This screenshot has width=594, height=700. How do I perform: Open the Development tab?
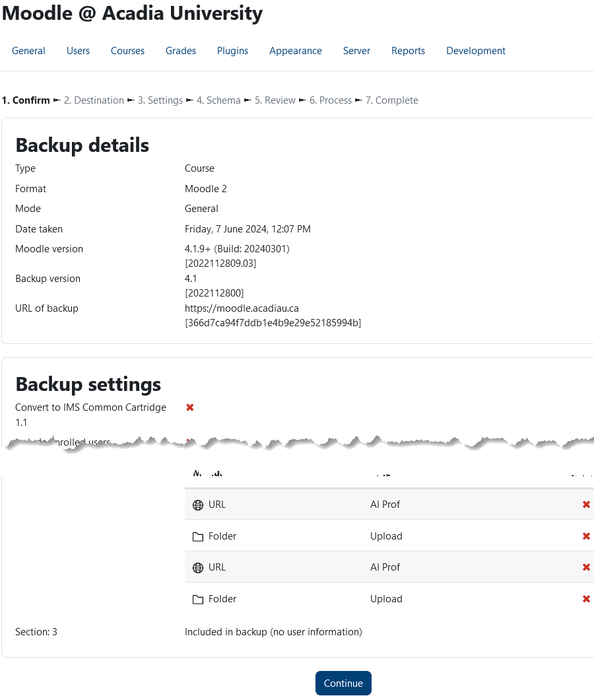(476, 51)
